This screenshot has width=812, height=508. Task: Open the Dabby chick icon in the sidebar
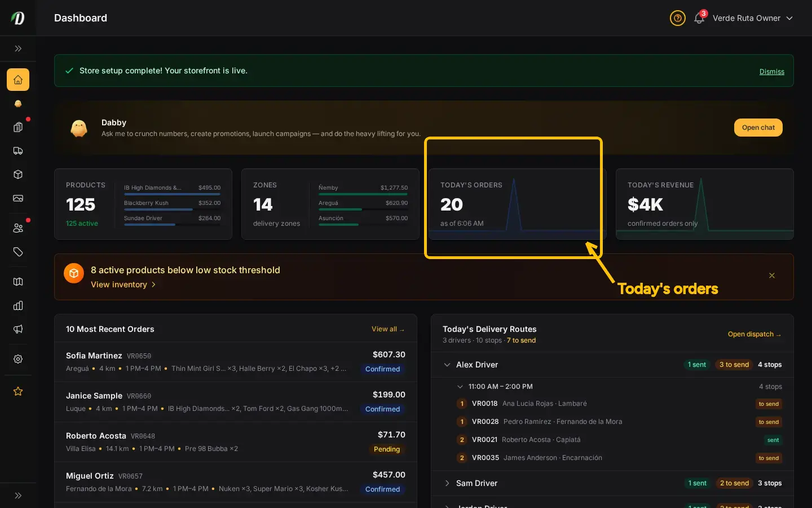pyautogui.click(x=18, y=104)
